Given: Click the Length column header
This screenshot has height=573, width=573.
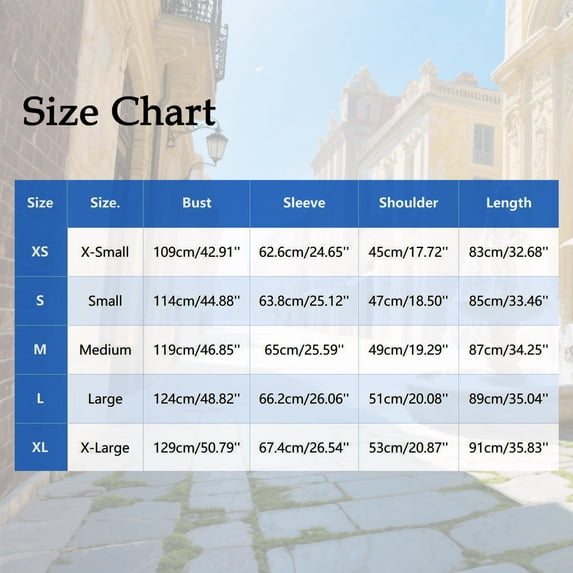Looking at the screenshot, I should [x=509, y=203].
